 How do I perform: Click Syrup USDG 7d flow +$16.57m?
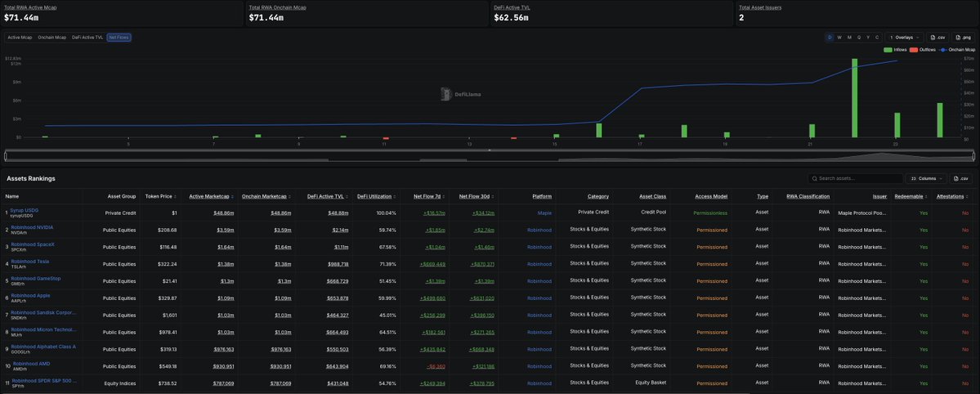tap(434, 213)
